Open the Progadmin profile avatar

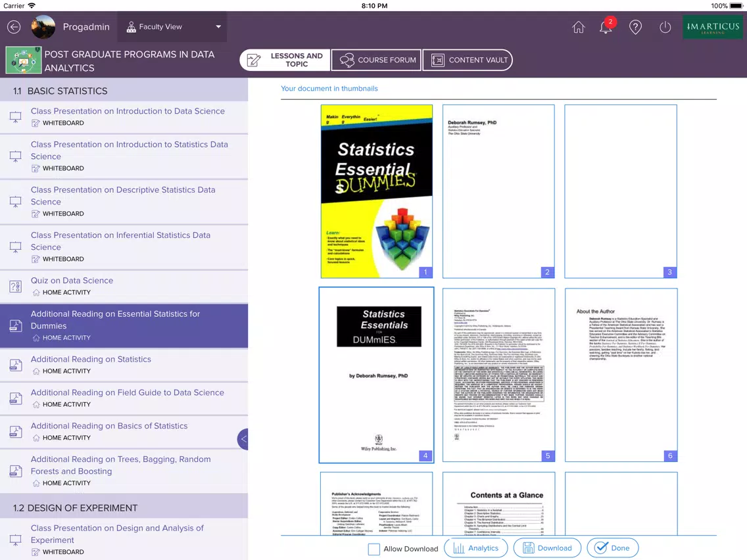(43, 27)
